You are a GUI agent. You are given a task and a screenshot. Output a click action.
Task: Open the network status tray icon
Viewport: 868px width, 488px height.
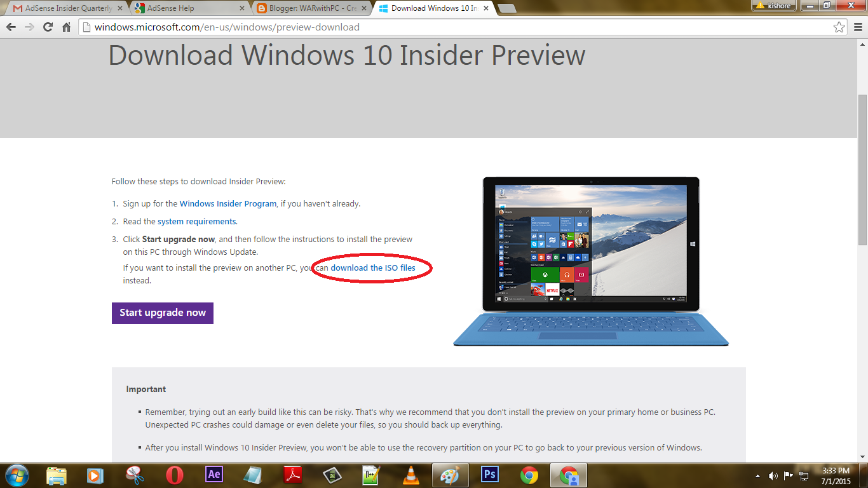point(804,475)
